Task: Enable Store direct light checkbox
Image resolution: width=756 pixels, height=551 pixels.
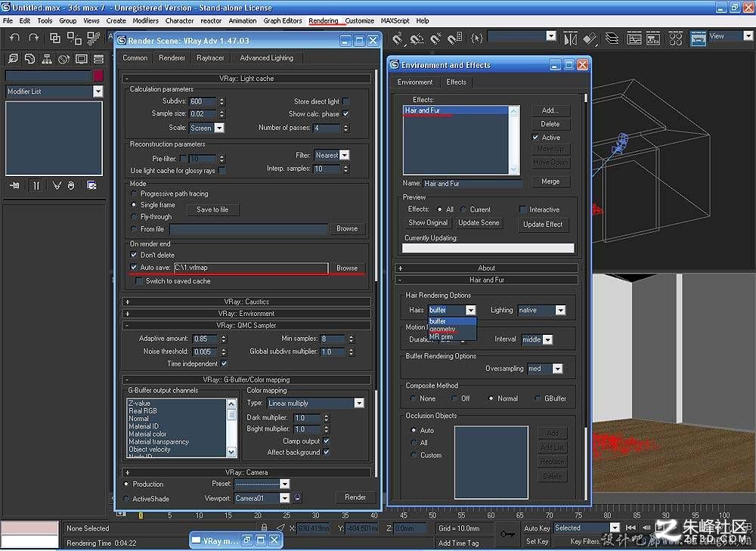Action: 346,101
